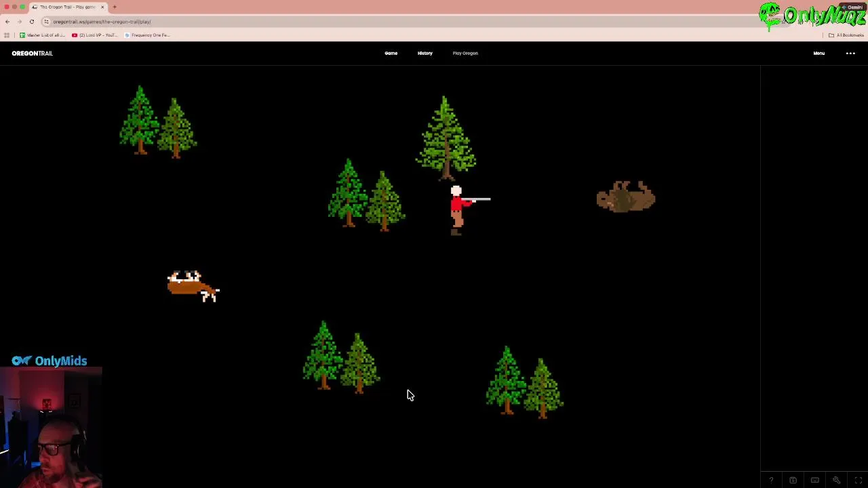This screenshot has width=868, height=488.
Task: Open the Frequency One bookmark
Action: [x=147, y=35]
